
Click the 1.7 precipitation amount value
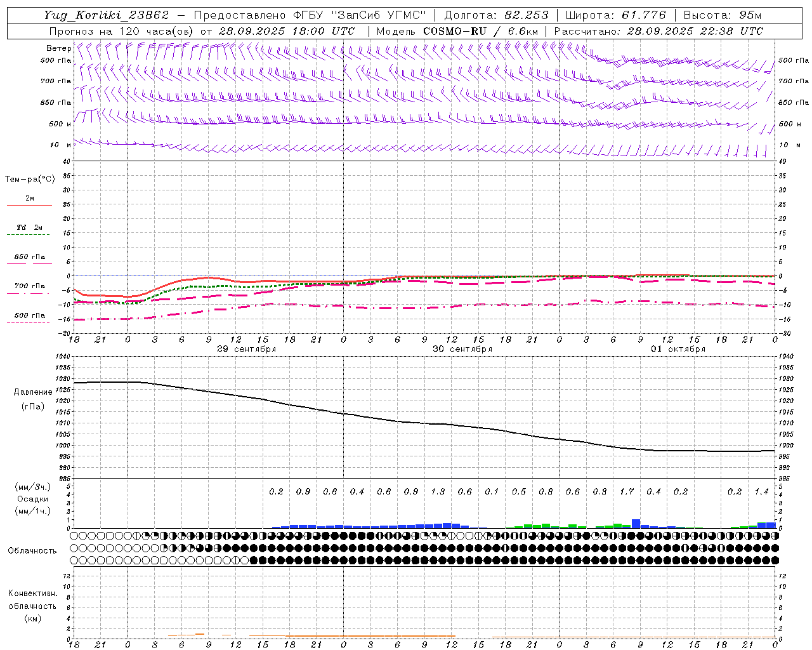coord(627,492)
